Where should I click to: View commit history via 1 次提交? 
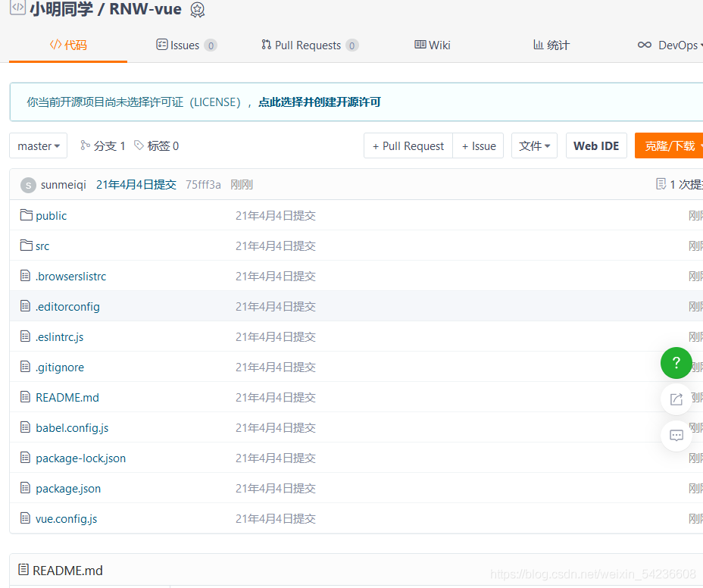(x=680, y=184)
